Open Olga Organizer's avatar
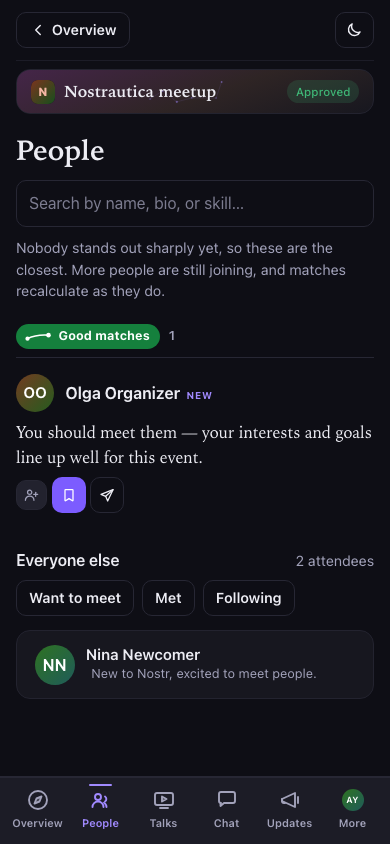 (35, 393)
